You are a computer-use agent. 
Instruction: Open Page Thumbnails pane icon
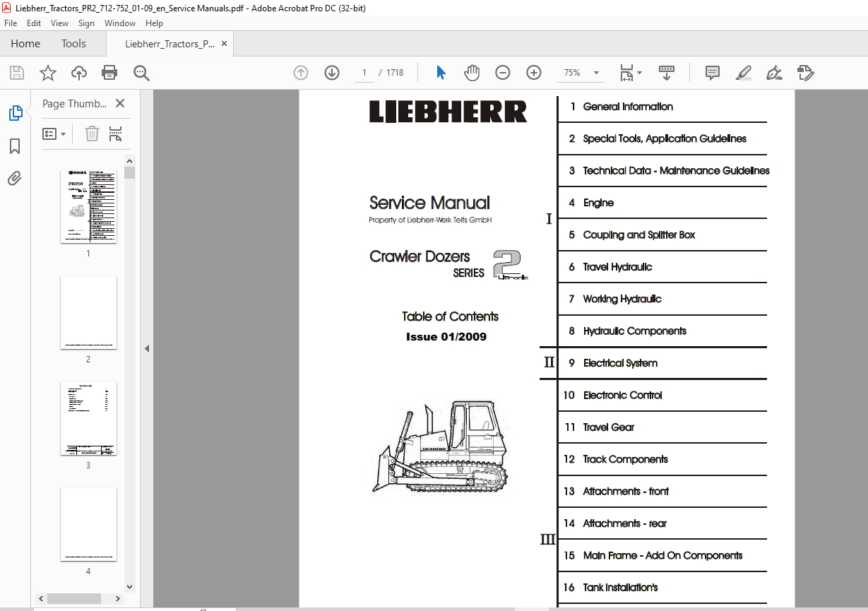(x=16, y=113)
